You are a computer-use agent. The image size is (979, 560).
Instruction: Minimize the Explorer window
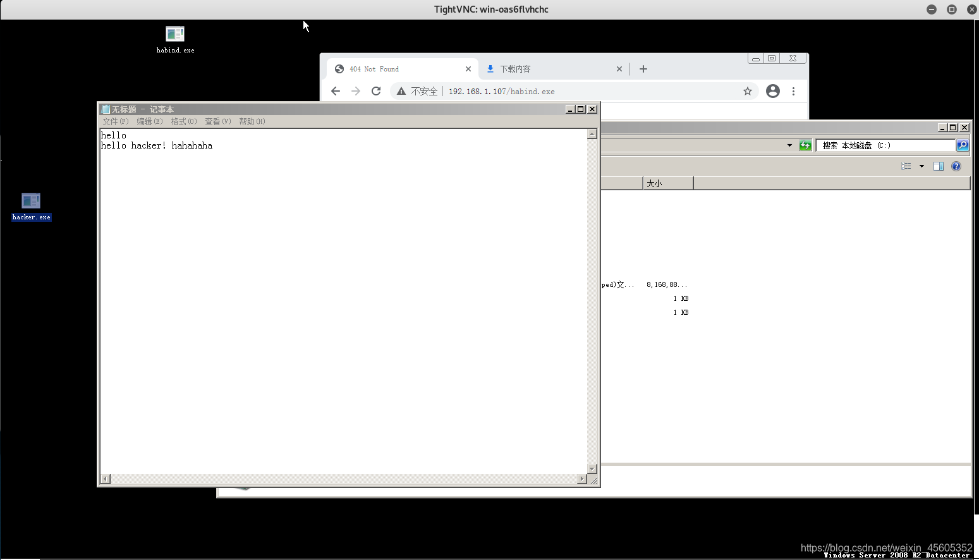942,128
